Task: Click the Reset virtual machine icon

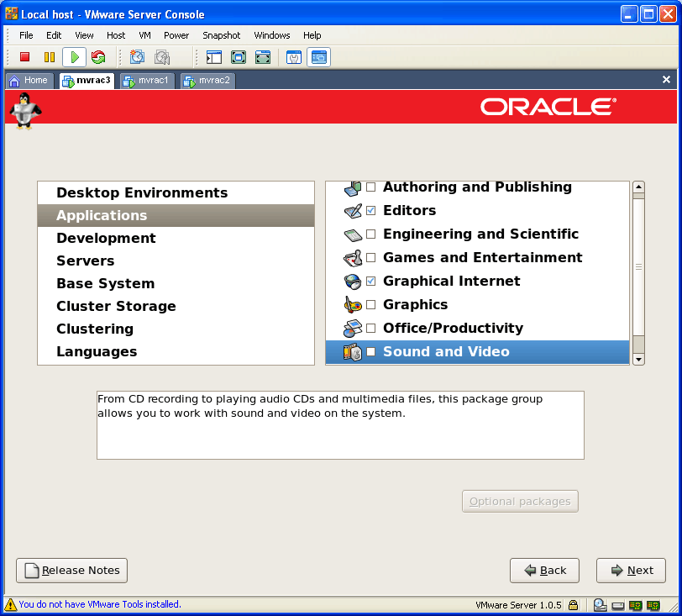Action: (x=98, y=57)
